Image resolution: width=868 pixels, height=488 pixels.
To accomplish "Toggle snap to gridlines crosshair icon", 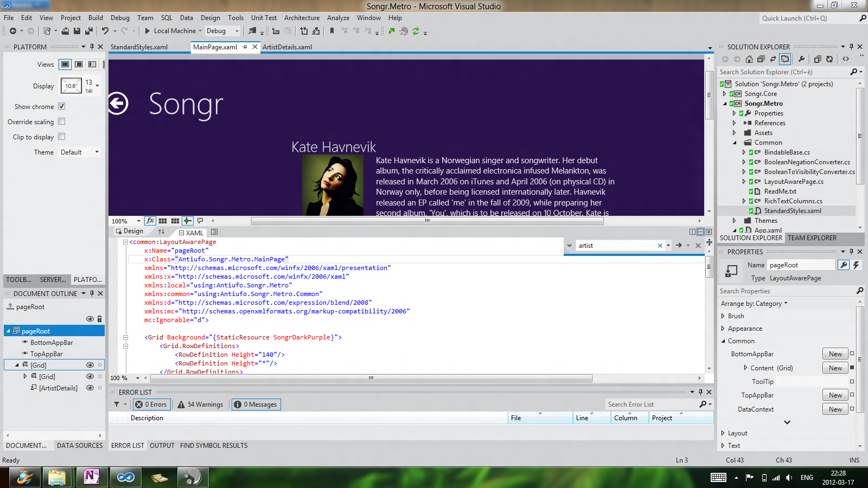I will (x=188, y=221).
